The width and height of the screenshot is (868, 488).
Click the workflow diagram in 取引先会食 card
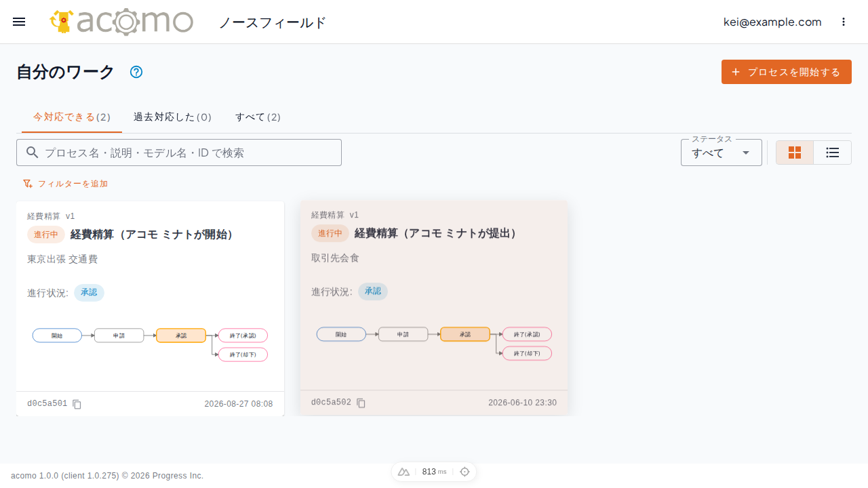point(434,343)
